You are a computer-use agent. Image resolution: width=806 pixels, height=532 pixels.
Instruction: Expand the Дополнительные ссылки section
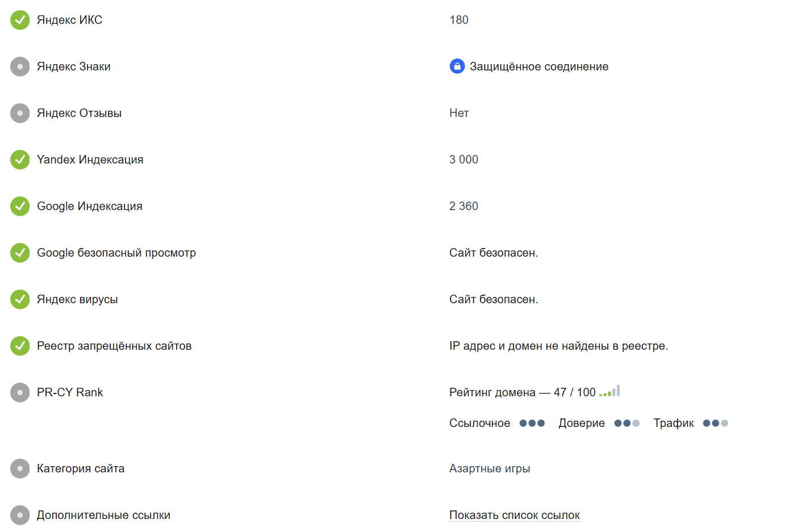[19, 515]
